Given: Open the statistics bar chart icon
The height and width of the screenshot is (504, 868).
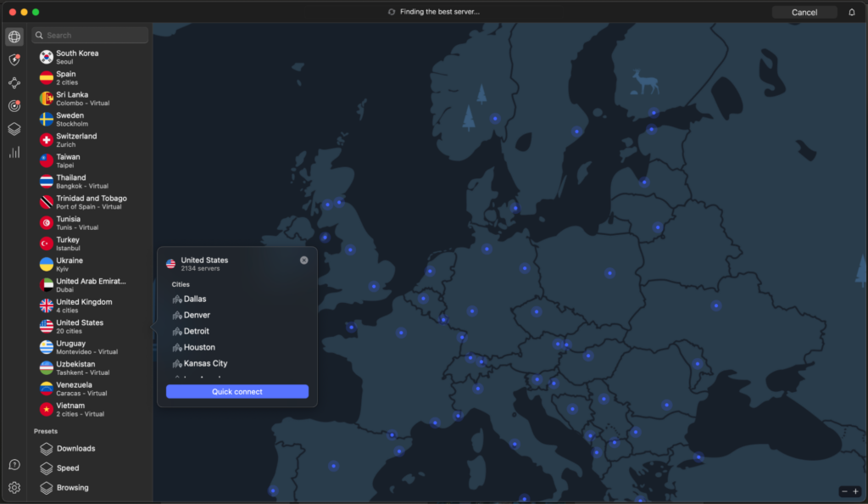Looking at the screenshot, I should tap(14, 153).
